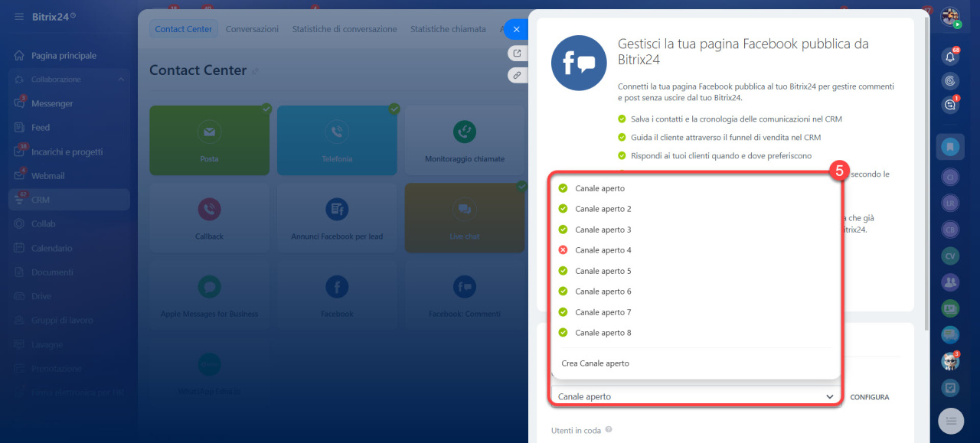Select Canale aperto 4 with red status
Screen dimensions: 980x443
(x=603, y=250)
